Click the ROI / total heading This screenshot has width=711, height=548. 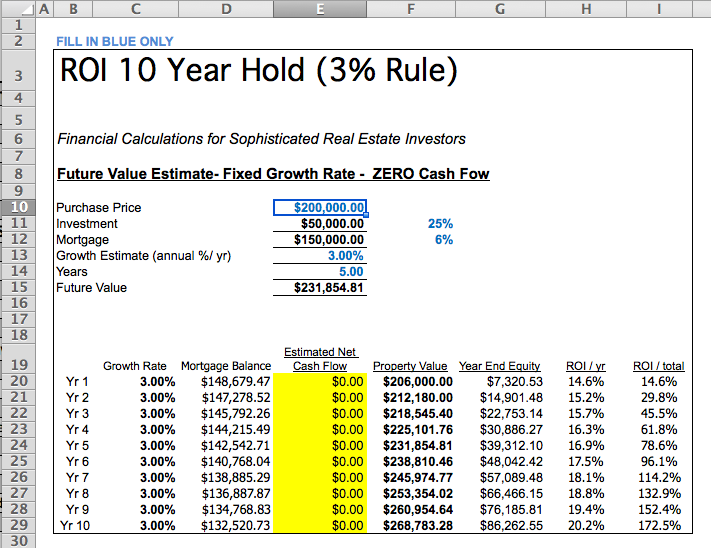click(x=658, y=366)
